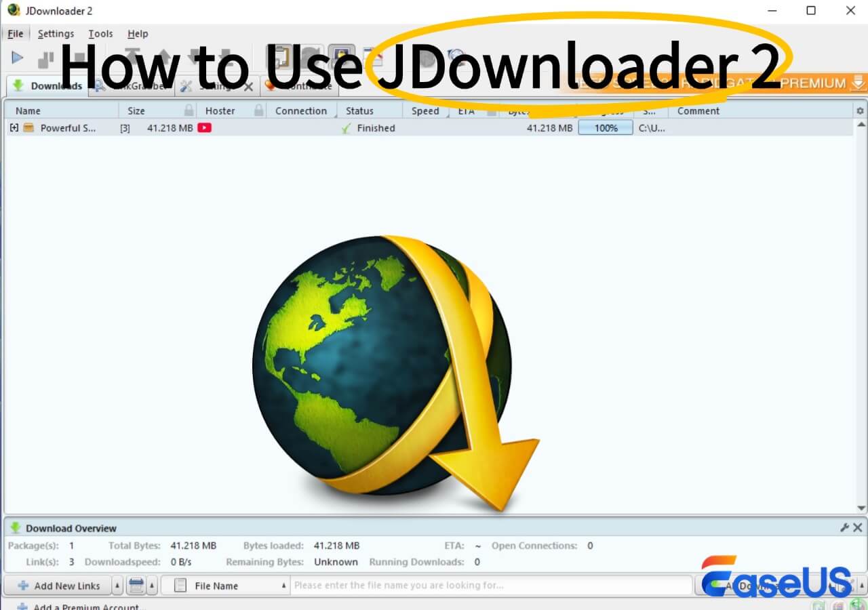Open the dropdown arrow beside Add New Links
Screen dimensions: 868x610
(117, 585)
